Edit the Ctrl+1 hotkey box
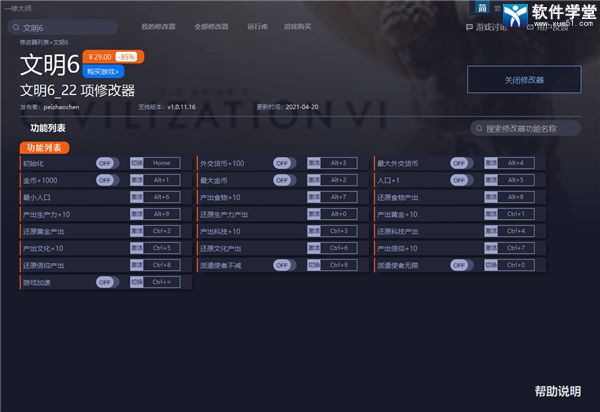This screenshot has width=600, height=412. point(516,214)
